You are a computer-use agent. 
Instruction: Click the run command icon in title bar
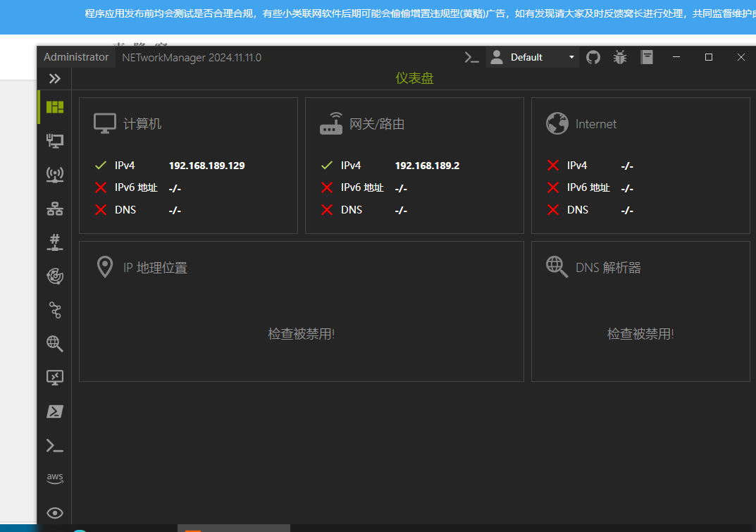[471, 57]
